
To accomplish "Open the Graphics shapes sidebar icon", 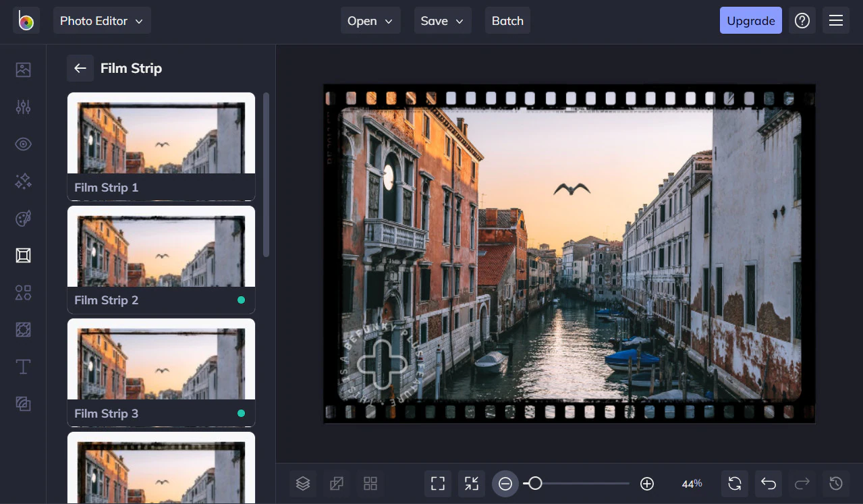I will point(24,292).
